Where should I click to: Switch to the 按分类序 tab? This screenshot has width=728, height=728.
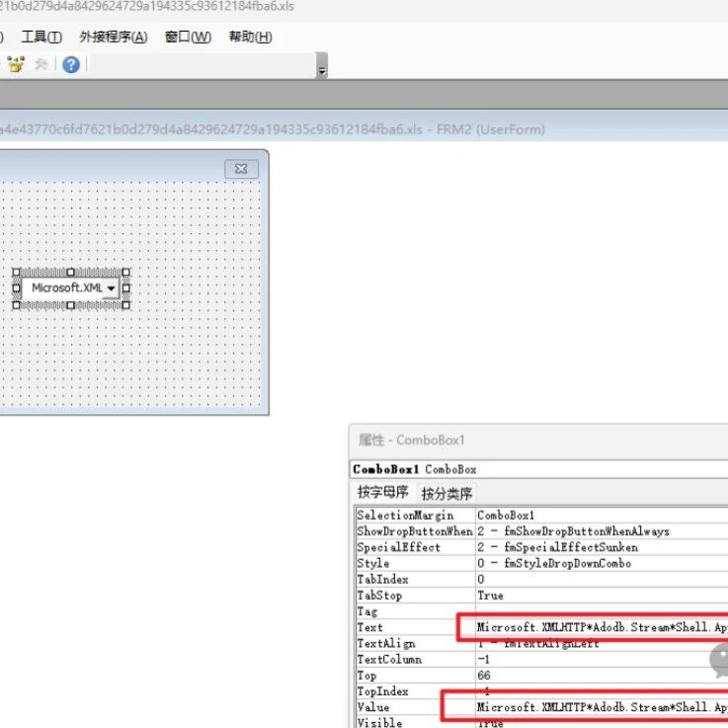[446, 493]
